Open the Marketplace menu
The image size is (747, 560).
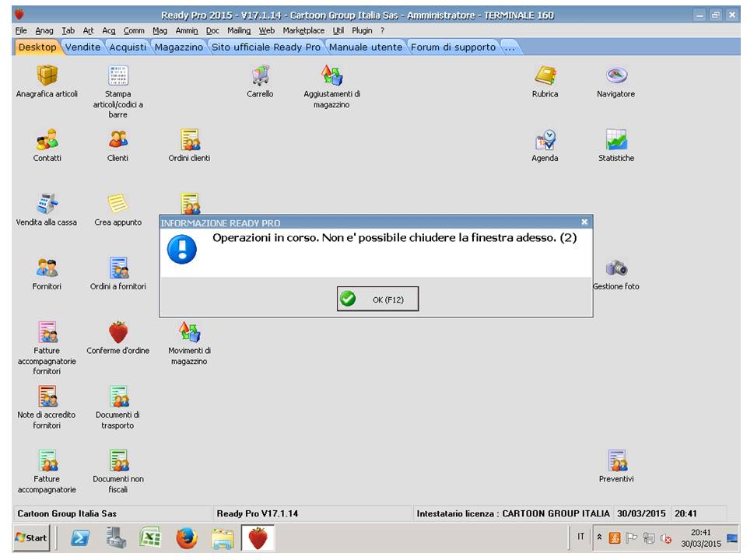pos(303,30)
